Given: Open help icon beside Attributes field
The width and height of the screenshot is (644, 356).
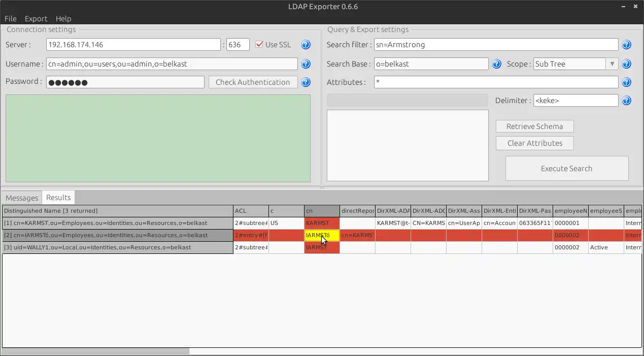Looking at the screenshot, I should pyautogui.click(x=626, y=82).
